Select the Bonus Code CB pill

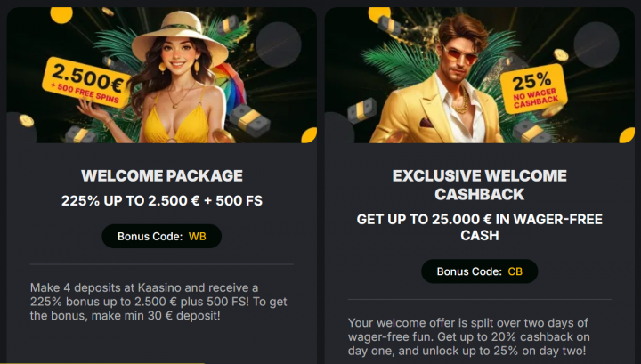[480, 271]
